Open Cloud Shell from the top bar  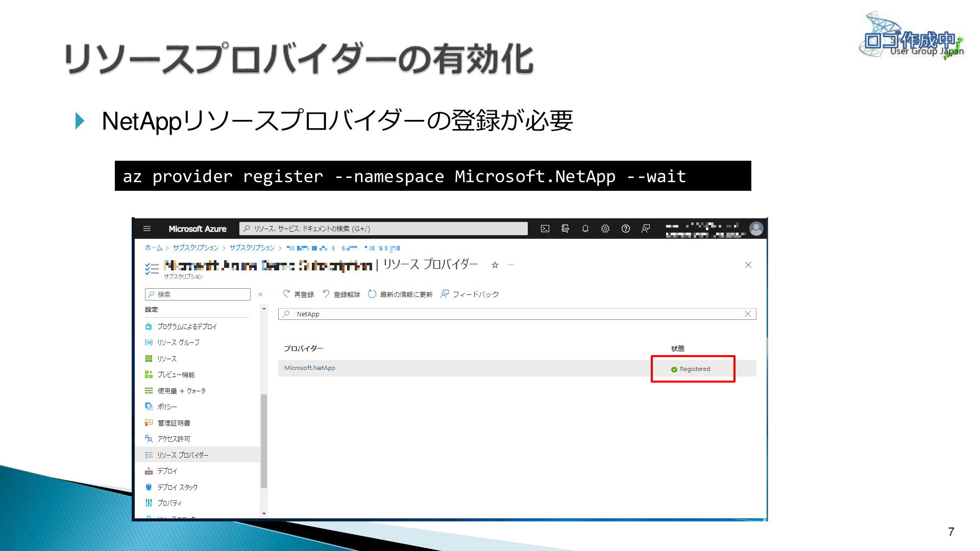(x=545, y=229)
